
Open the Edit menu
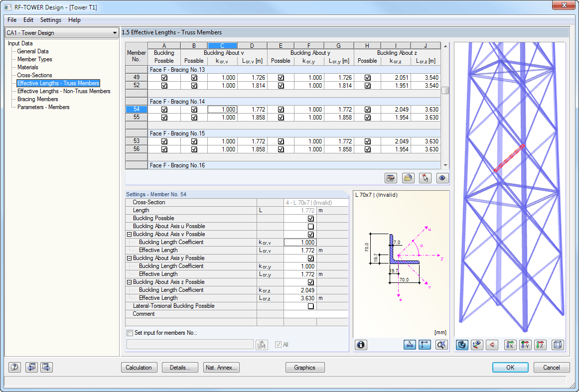click(x=28, y=20)
